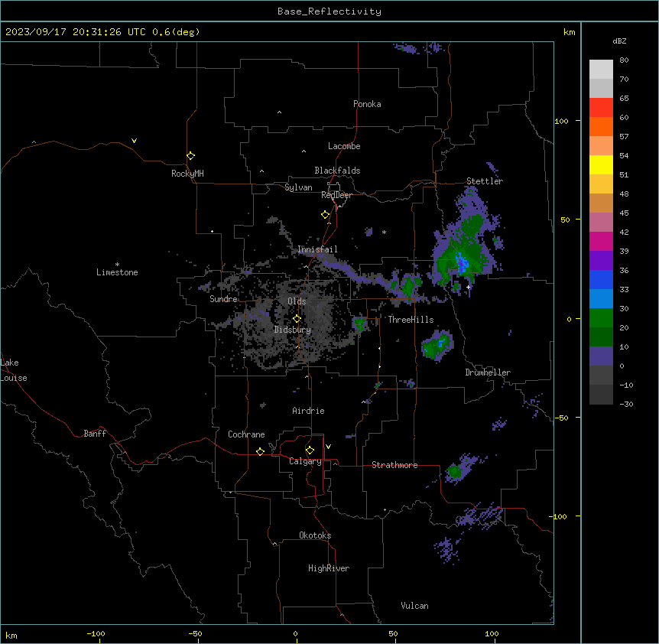Click the green echo cell southeast of Strathmore
Screen dimensions: 659x644
point(454,471)
